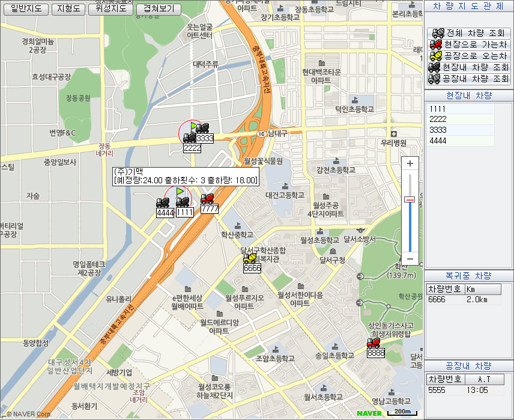Click truck 4444 mixer icon
The height and width of the screenshot is (420, 514).
click(x=163, y=203)
